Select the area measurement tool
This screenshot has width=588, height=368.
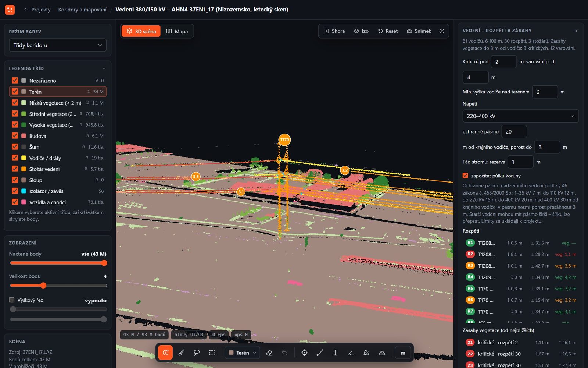(x=366, y=353)
